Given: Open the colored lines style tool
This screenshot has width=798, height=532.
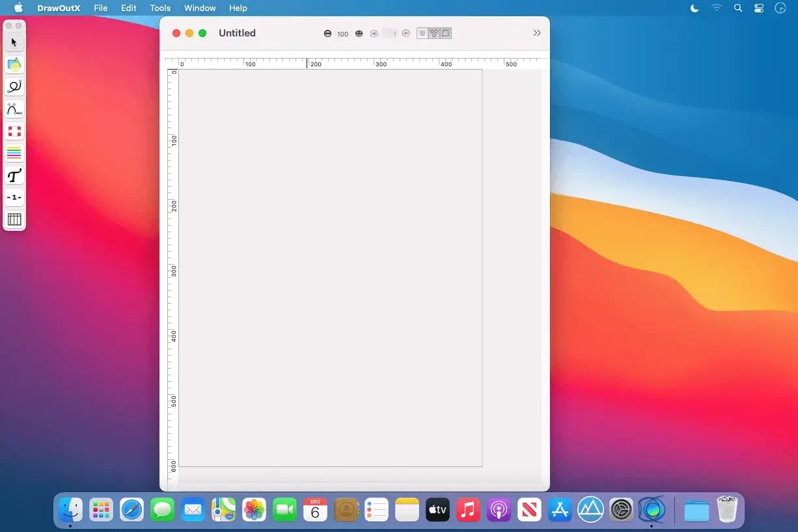Looking at the screenshot, I should (x=14, y=153).
